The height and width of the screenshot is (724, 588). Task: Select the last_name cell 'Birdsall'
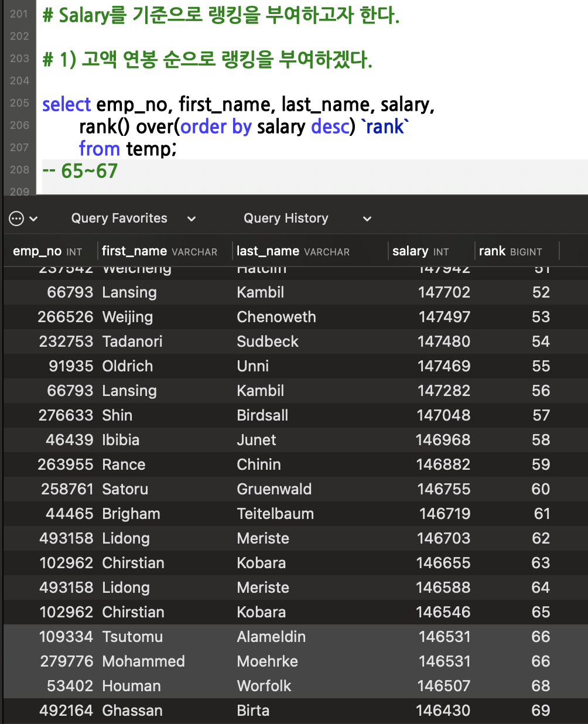262,415
